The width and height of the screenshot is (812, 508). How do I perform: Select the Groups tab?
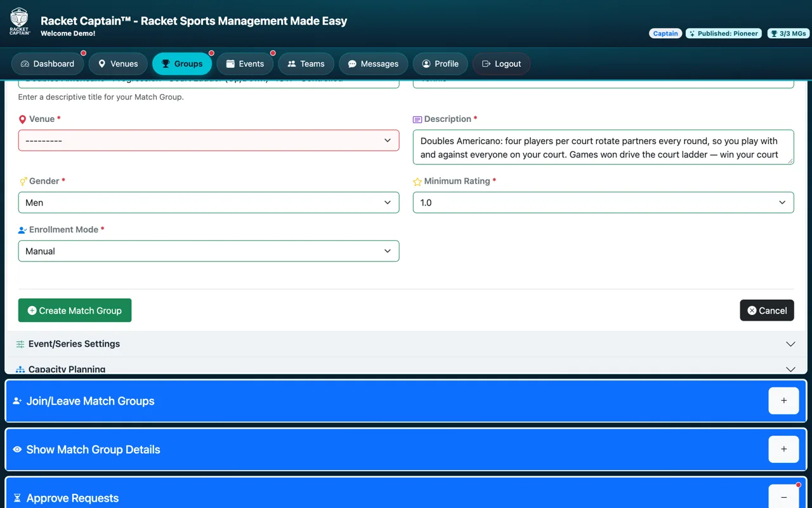182,63
